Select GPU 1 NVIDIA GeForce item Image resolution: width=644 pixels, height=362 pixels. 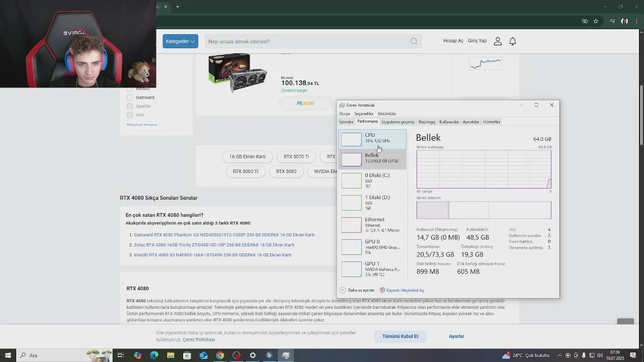pyautogui.click(x=372, y=269)
